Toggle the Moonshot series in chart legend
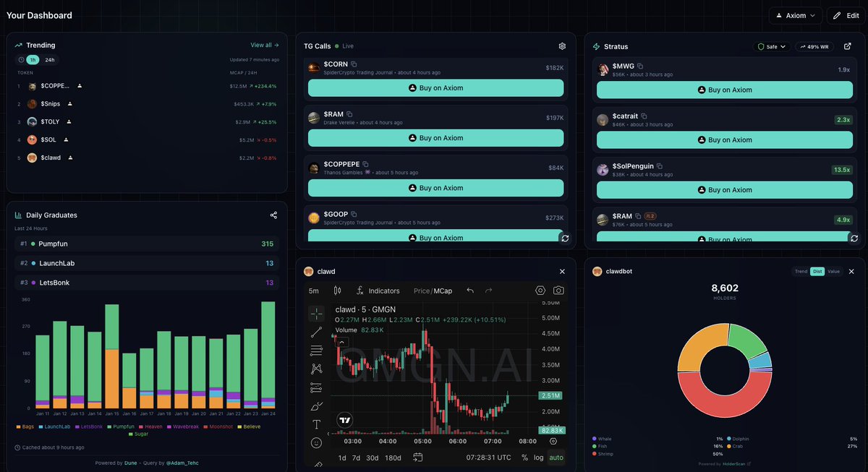 click(x=218, y=426)
